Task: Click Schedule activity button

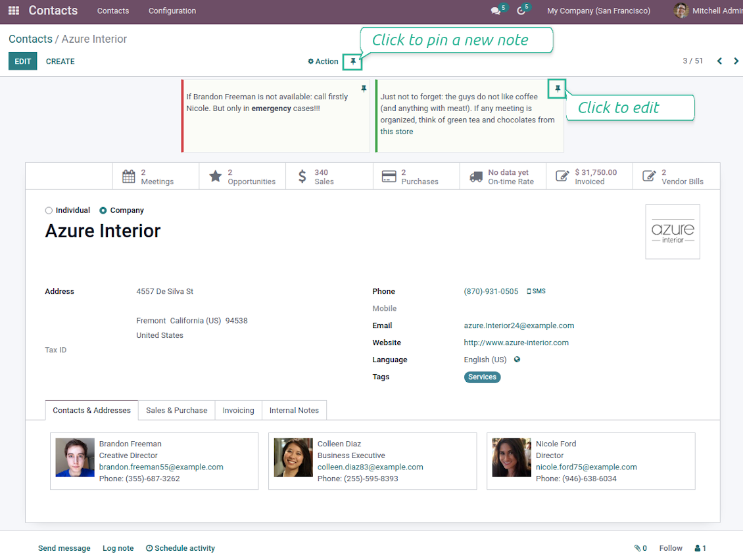Action: click(x=181, y=548)
